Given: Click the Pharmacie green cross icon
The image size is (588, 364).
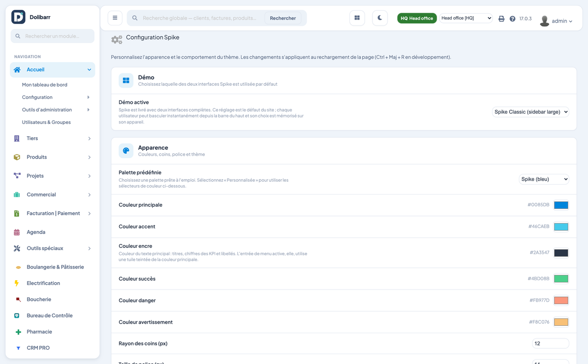Looking at the screenshot, I should pyautogui.click(x=18, y=332).
